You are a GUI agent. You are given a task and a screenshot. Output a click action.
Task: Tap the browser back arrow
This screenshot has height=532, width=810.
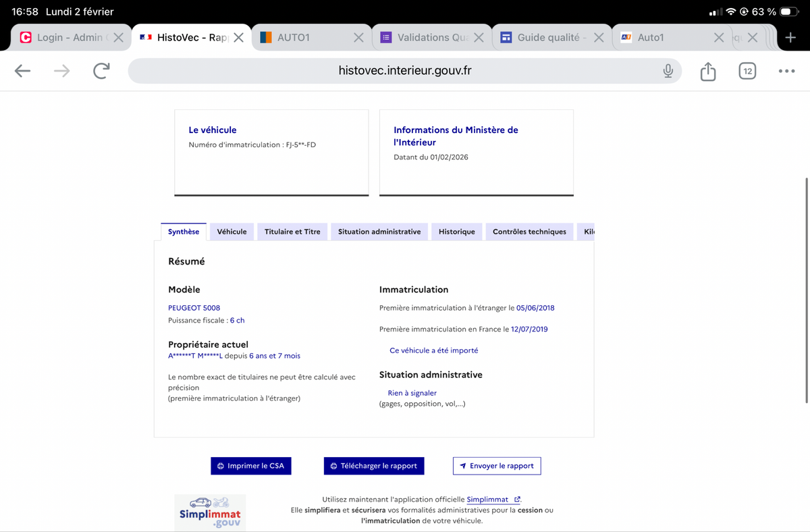click(22, 71)
